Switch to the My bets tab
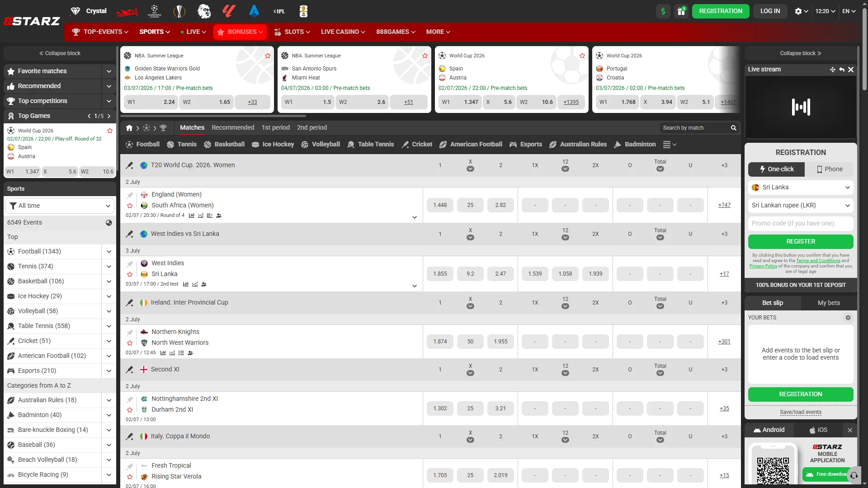868x488 pixels. [829, 303]
